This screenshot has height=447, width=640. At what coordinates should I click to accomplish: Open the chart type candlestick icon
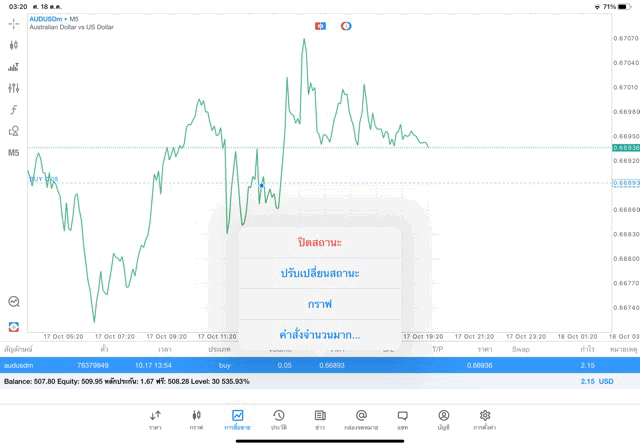point(13,45)
